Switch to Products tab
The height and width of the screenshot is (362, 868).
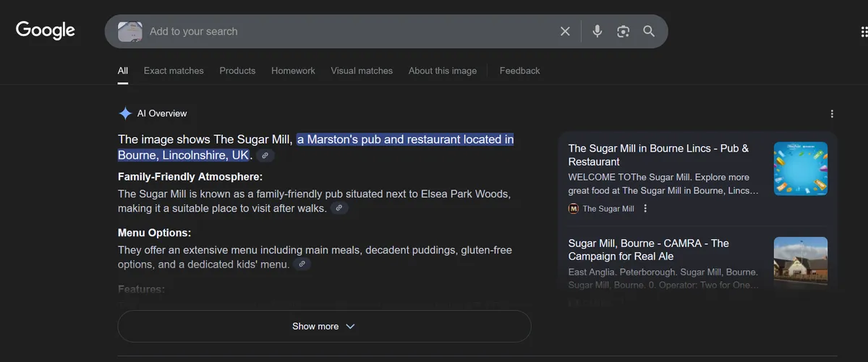pos(237,71)
